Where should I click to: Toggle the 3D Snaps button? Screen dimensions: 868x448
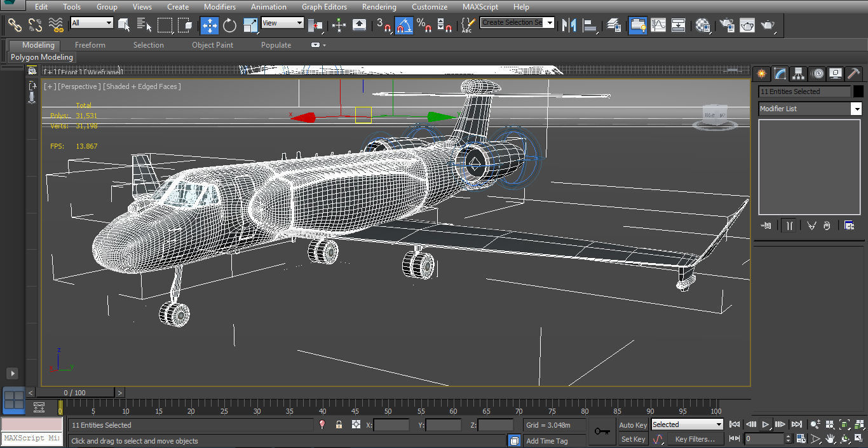[383, 25]
